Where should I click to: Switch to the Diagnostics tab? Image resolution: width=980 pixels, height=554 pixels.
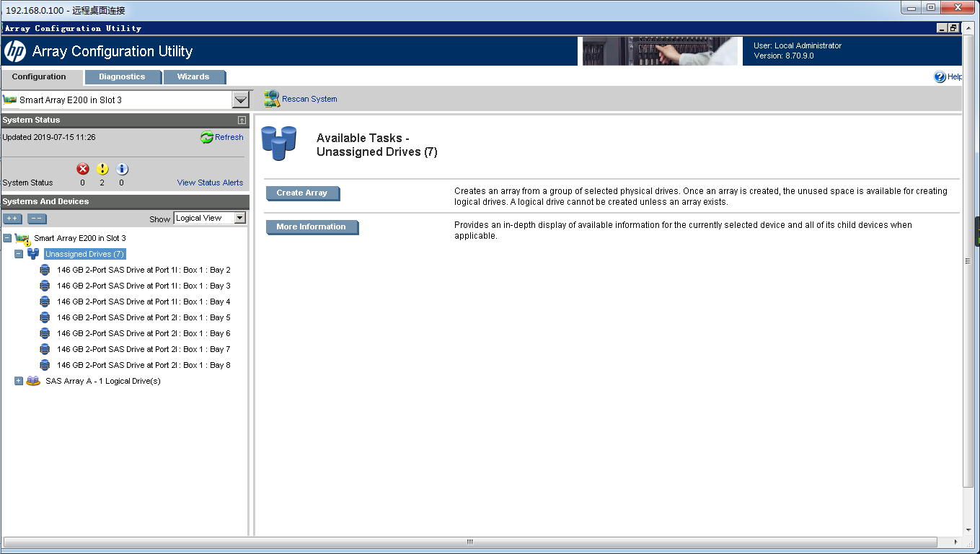click(x=122, y=76)
